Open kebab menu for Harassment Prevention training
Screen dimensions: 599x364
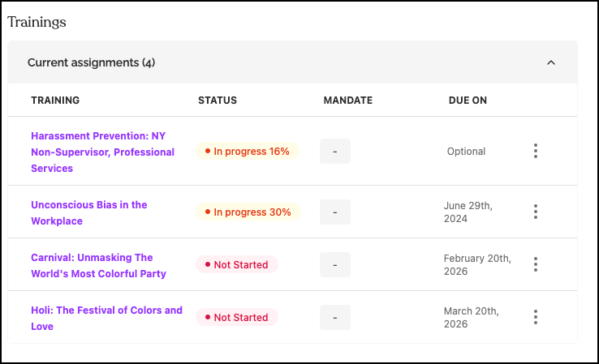pos(535,151)
